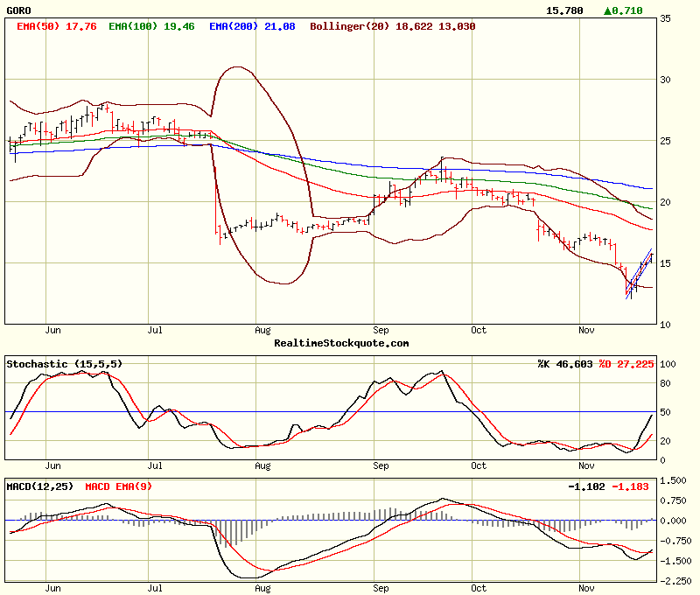Click the 0.000 label on MACD axis

tap(673, 521)
